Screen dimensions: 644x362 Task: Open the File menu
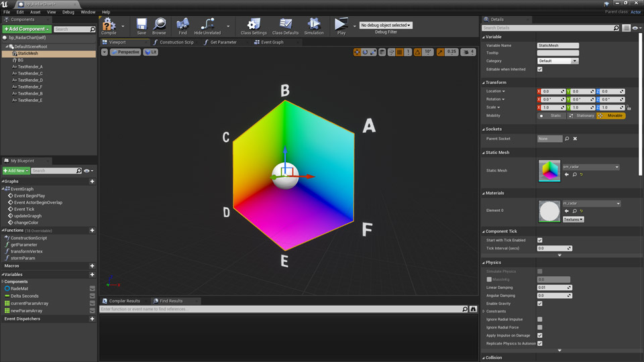[x=7, y=12]
